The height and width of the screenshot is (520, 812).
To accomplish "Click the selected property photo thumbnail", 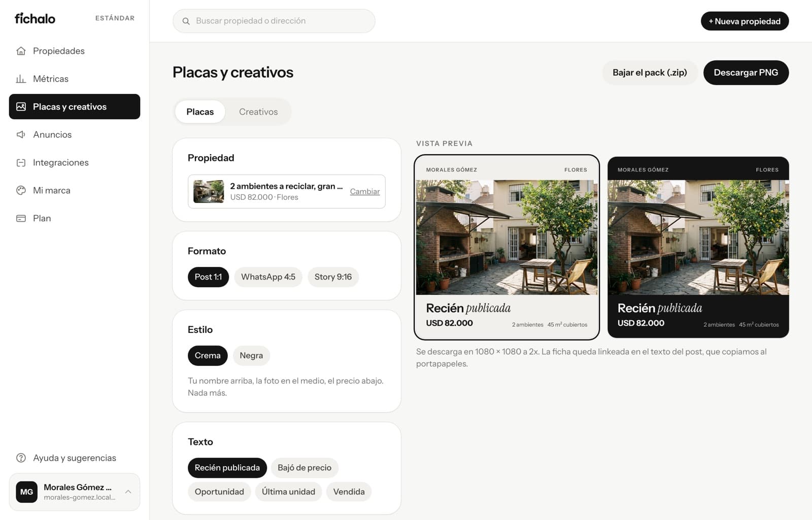I will (209, 192).
